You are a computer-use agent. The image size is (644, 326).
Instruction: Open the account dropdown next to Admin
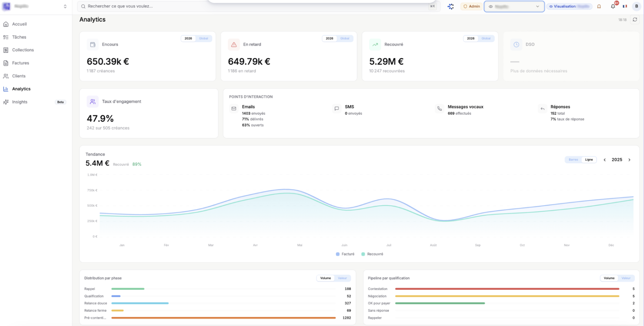[x=514, y=7]
